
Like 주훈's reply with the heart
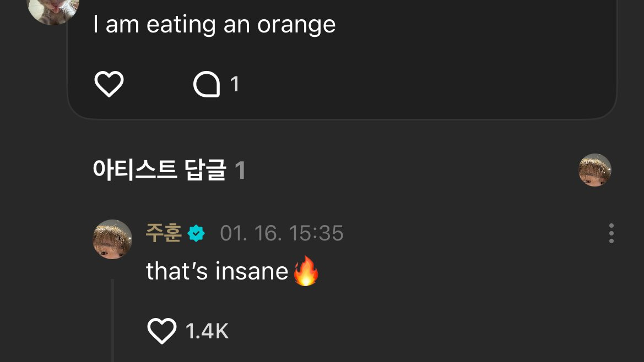(x=162, y=331)
